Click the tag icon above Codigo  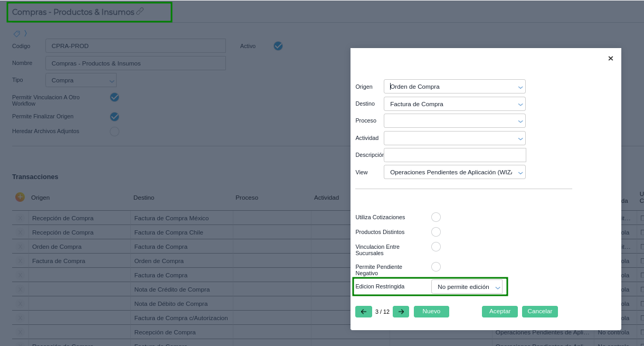pyautogui.click(x=16, y=33)
